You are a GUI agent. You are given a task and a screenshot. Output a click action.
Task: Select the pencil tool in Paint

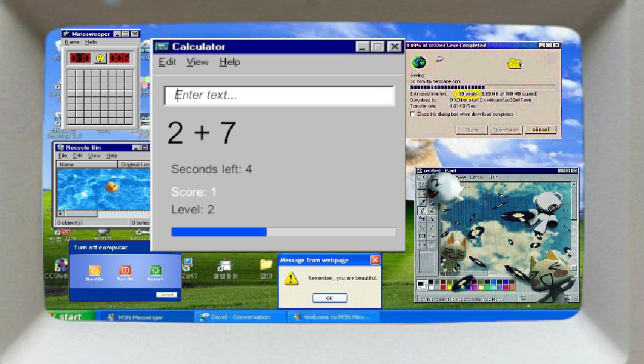pos(422,210)
